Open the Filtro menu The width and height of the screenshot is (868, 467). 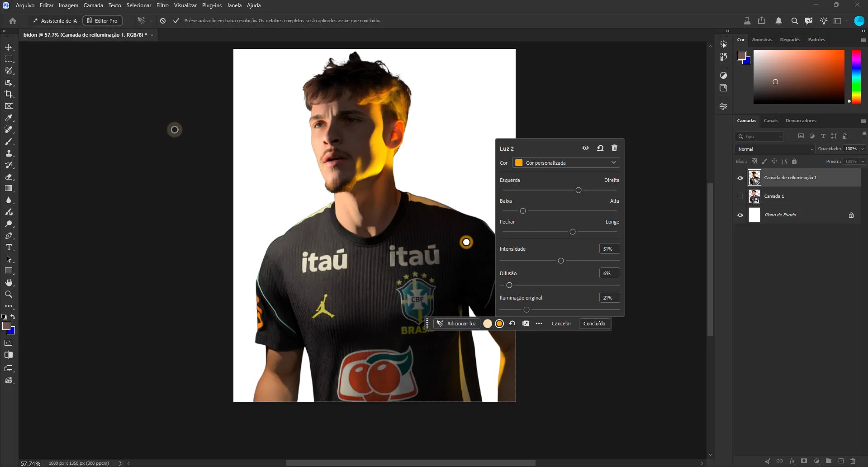pyautogui.click(x=162, y=5)
